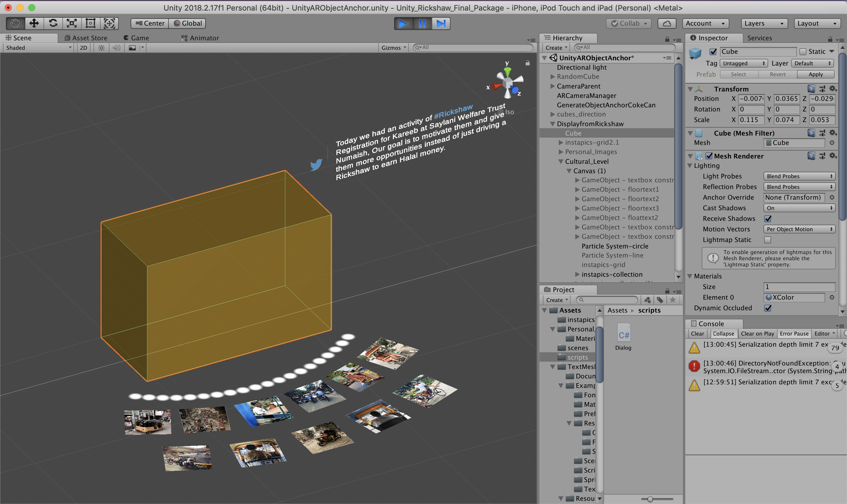The height and width of the screenshot is (504, 847).
Task: Open Transform component help icon
Action: point(811,89)
